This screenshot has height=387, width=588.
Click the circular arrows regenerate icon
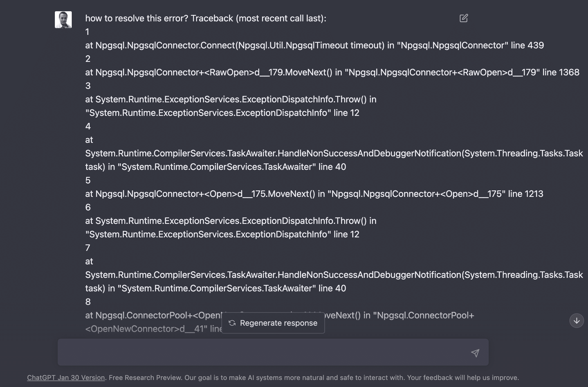coord(232,323)
